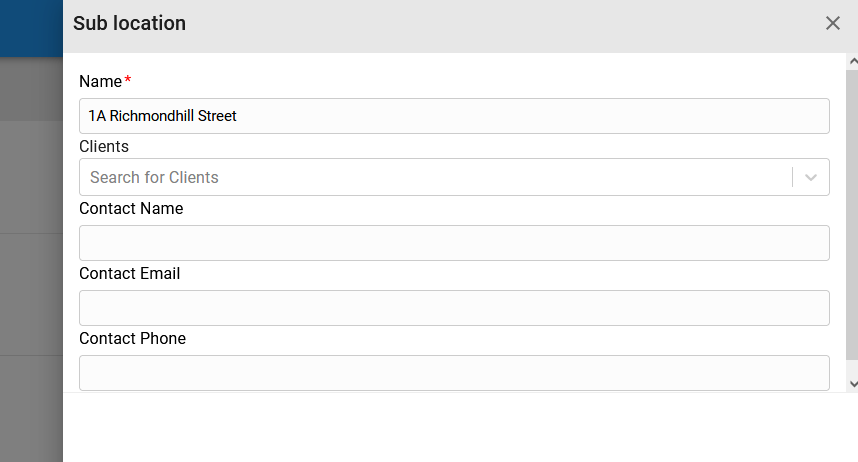Click the Contact Name label
Screen dimensions: 858x462
131,209
